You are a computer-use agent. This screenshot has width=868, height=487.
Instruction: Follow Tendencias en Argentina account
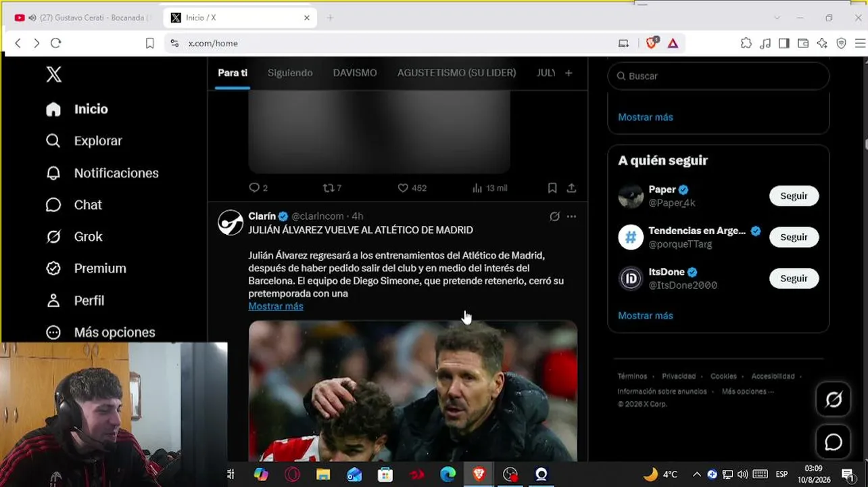pyautogui.click(x=794, y=237)
